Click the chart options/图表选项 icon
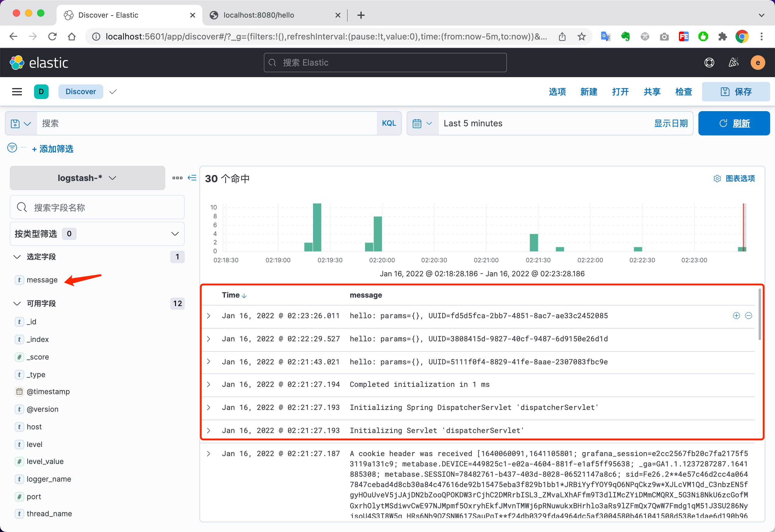 (718, 178)
